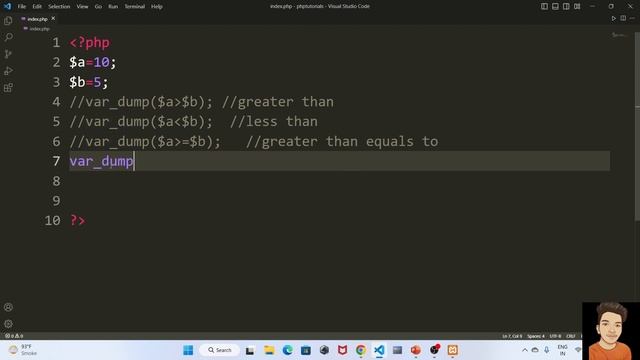Screen dimensions: 640x360
Task: Open the editor More Actions ellipsis
Action: point(632,18)
